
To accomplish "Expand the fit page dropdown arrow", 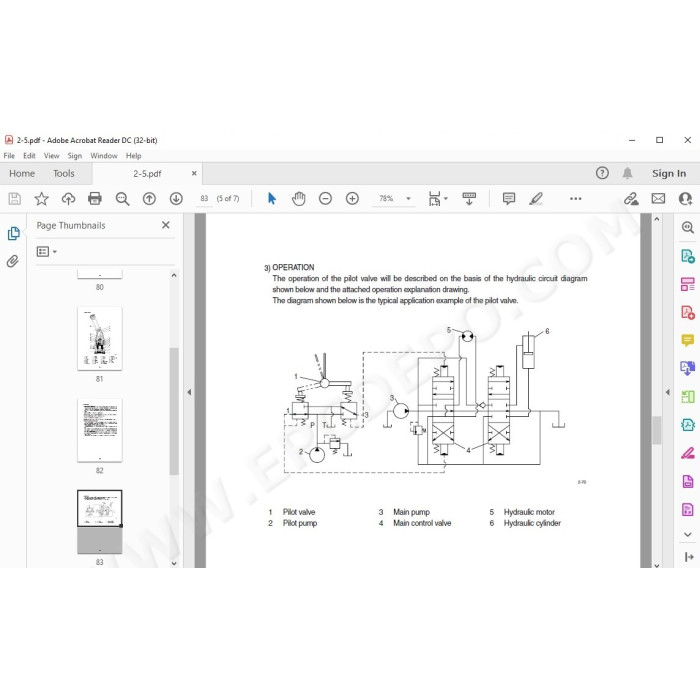I will (446, 199).
